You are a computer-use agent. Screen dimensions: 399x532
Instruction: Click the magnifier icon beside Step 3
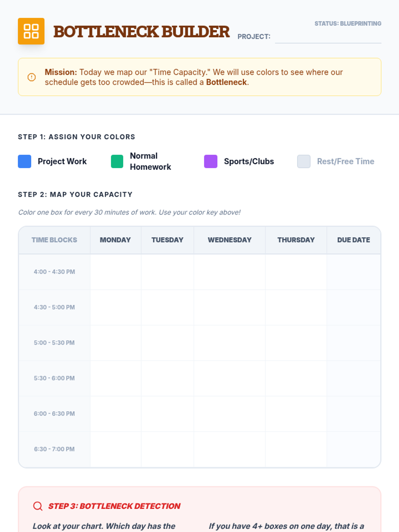click(x=38, y=506)
